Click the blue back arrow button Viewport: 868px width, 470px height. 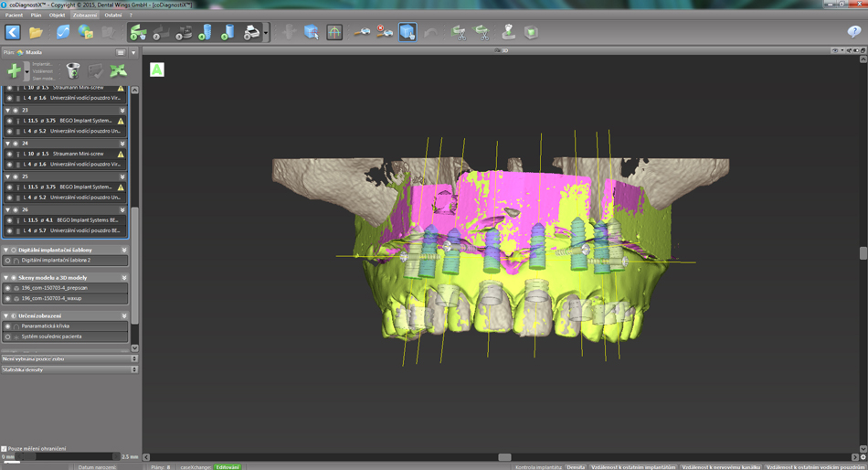tap(13, 33)
